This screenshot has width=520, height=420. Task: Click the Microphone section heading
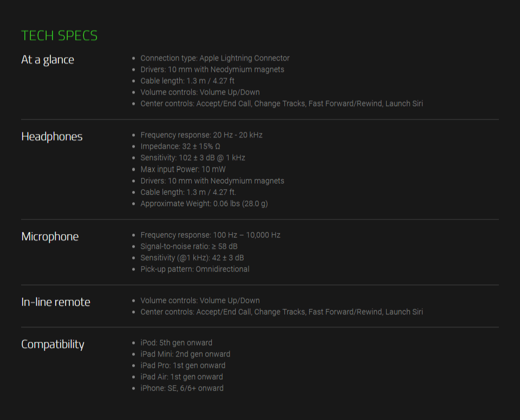coord(50,237)
